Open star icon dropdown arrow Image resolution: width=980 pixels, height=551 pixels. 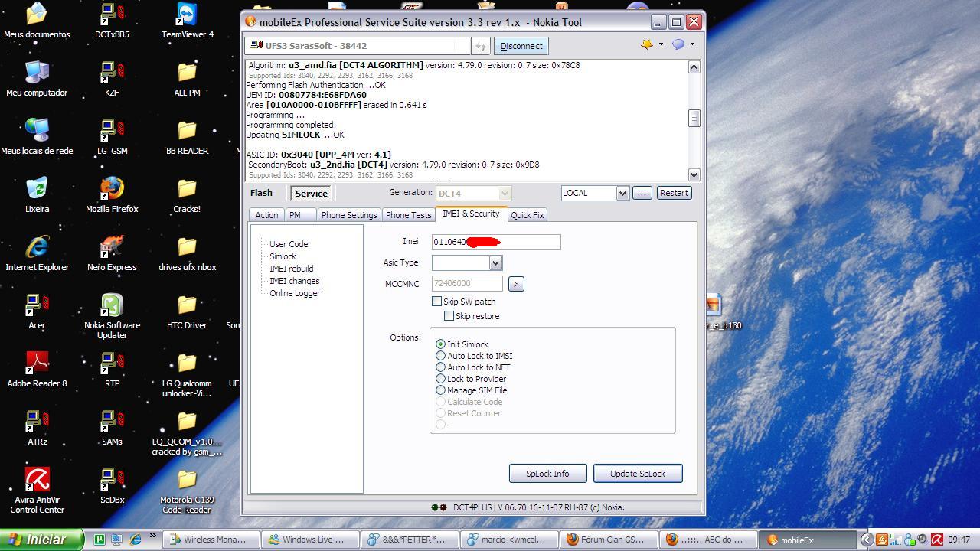[x=661, y=44]
